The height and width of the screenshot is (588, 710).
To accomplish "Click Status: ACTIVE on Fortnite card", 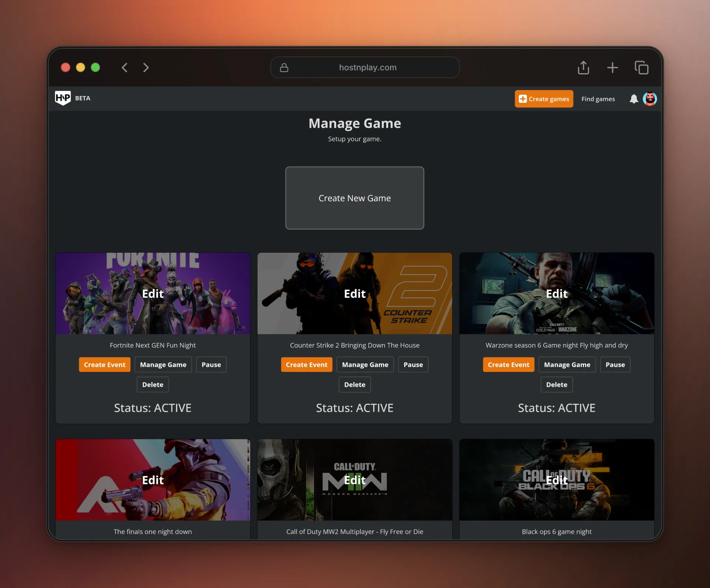I will pyautogui.click(x=153, y=408).
